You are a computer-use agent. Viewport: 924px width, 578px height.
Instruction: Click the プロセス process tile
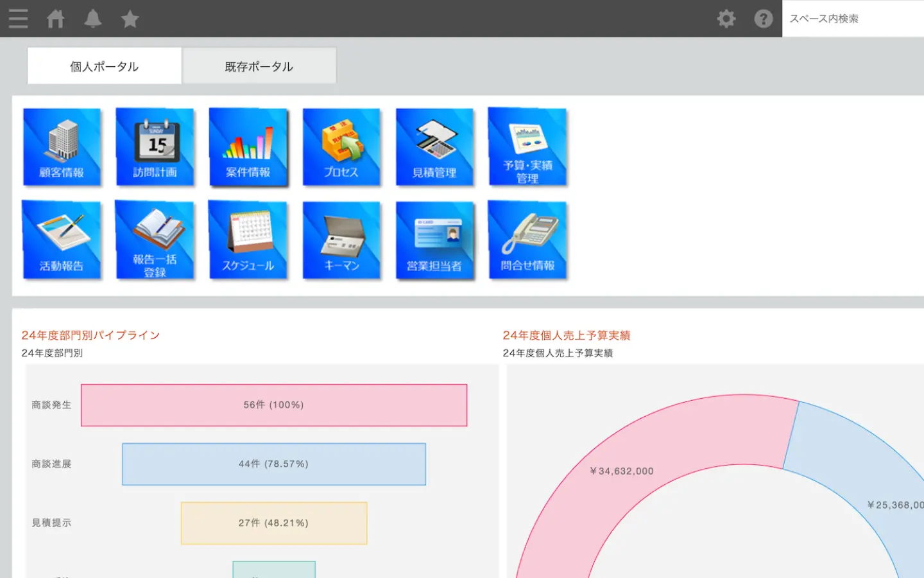(341, 147)
